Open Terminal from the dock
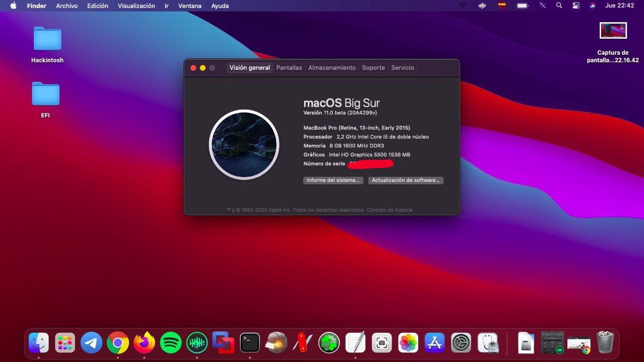The width and height of the screenshot is (644, 362). point(250,343)
